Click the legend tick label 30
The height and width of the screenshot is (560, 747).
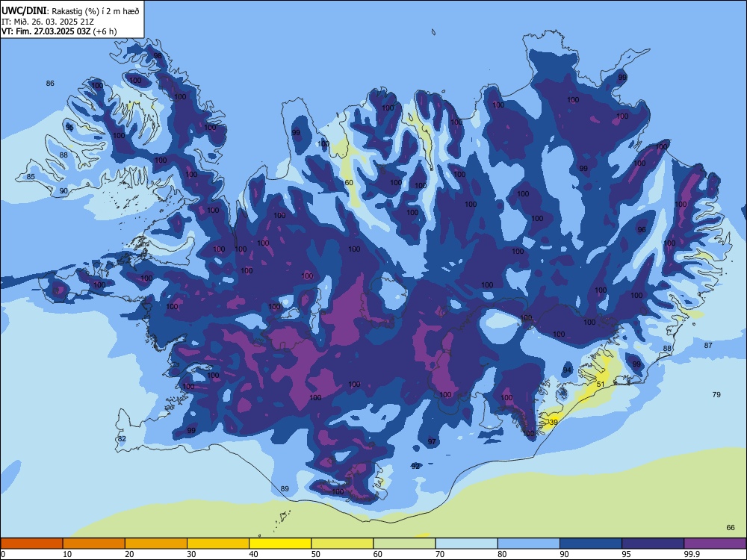tap(191, 554)
